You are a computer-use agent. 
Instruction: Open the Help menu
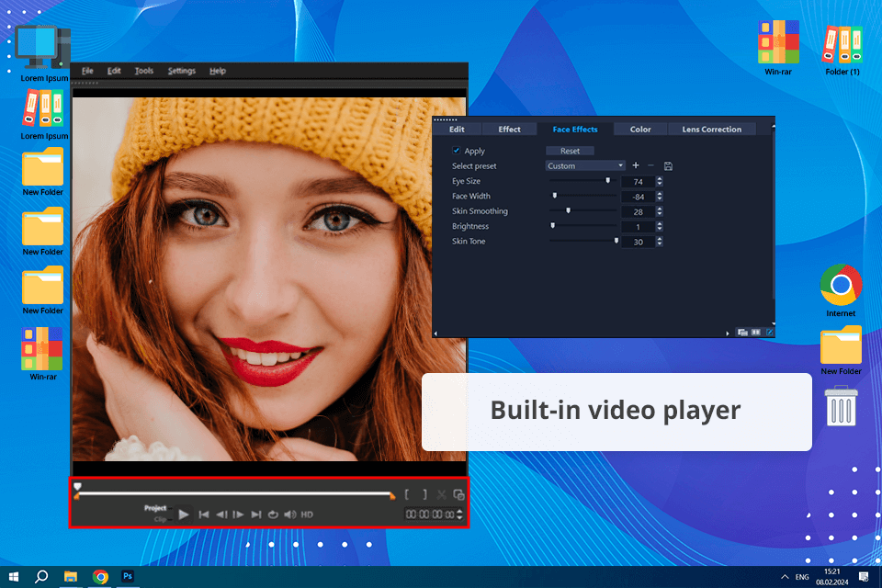click(x=218, y=71)
